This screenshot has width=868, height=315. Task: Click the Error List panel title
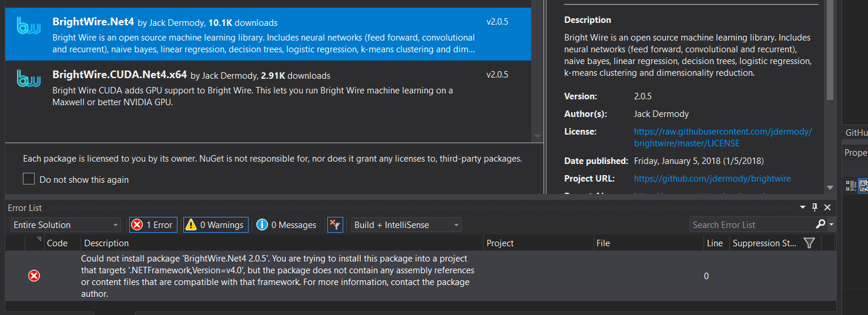coord(25,207)
